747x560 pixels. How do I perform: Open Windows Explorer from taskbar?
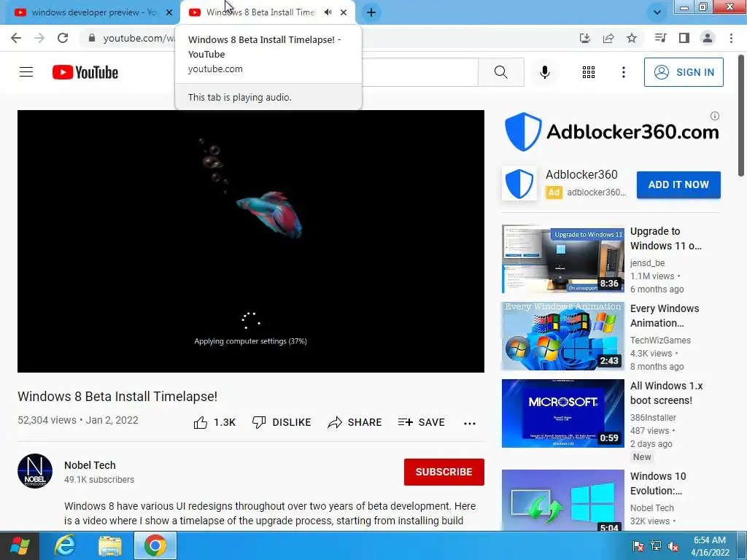tap(110, 545)
